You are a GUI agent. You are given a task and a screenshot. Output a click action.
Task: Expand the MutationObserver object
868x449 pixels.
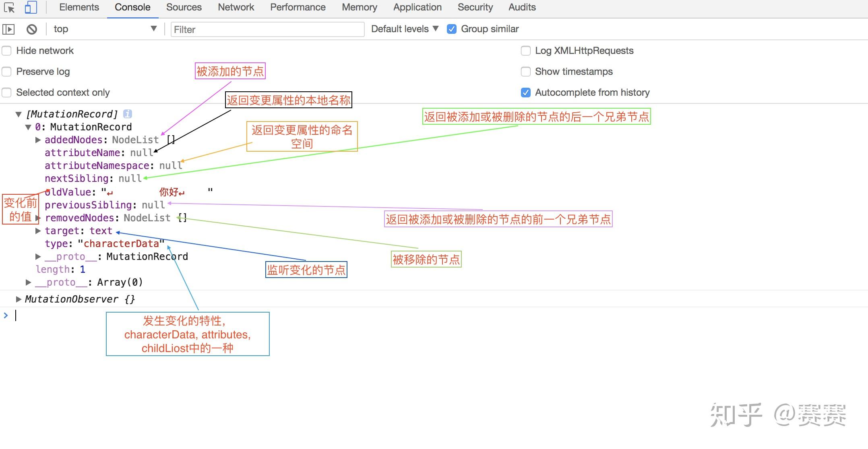pos(19,299)
